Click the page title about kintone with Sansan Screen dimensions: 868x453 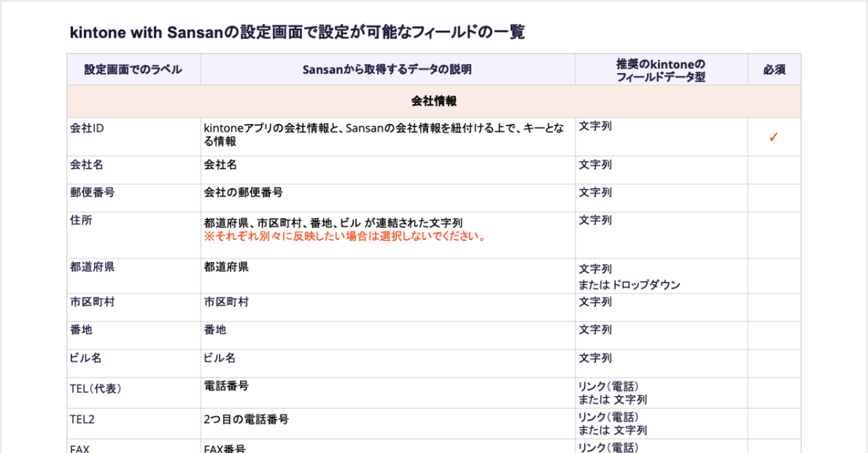297,32
